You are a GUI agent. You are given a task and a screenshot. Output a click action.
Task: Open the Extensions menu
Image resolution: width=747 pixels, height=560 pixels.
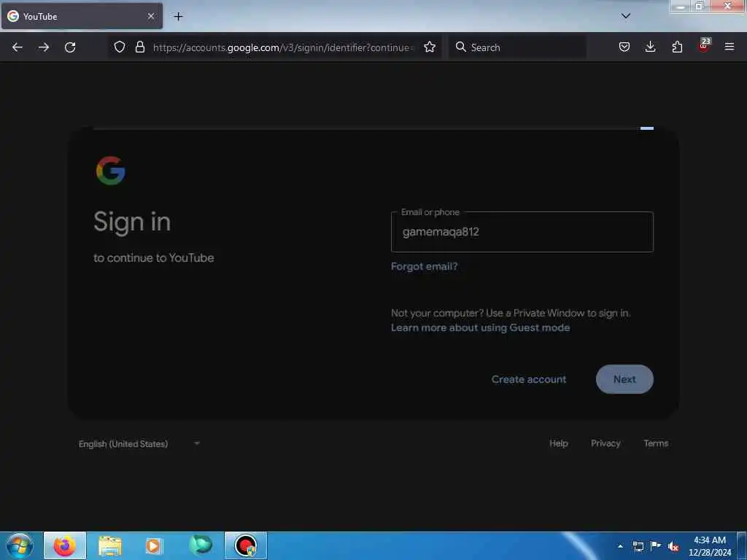coord(677,47)
